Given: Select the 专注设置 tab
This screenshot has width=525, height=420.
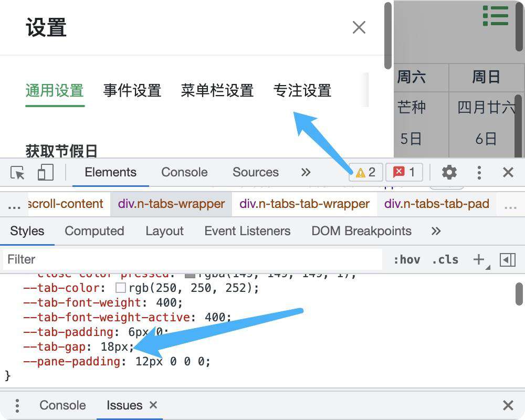Looking at the screenshot, I should [x=302, y=91].
